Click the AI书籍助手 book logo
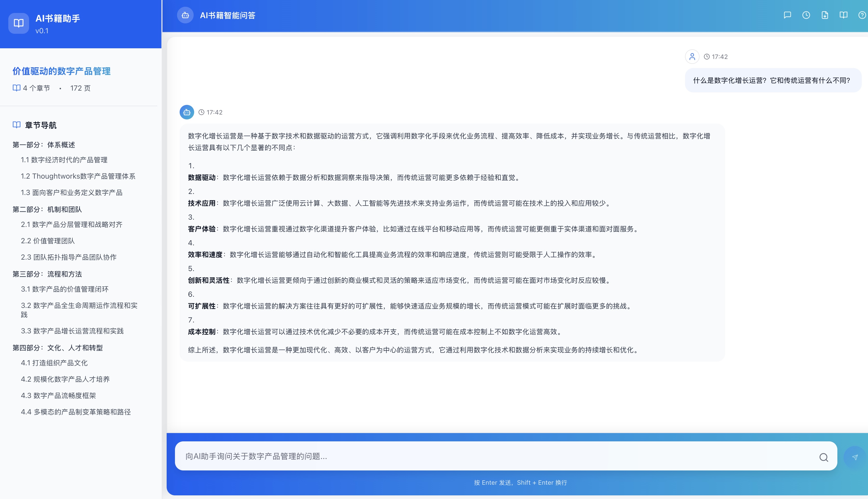868x499 pixels. coord(18,23)
